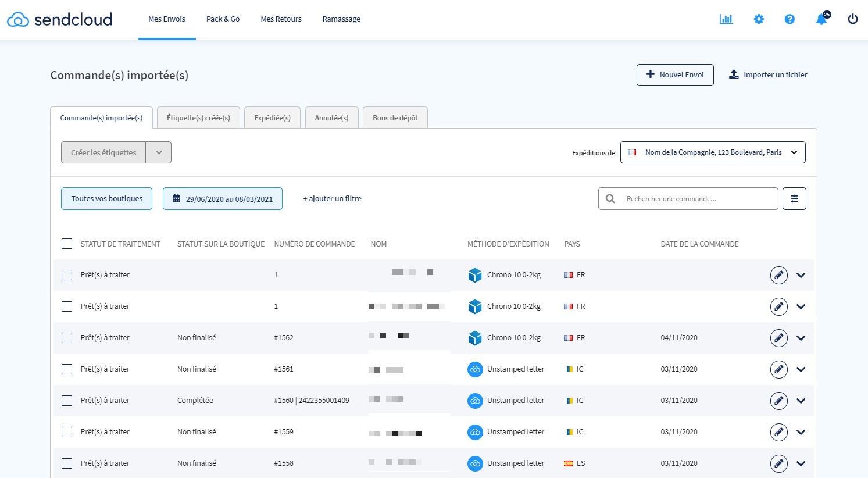Image resolution: width=868 pixels, height=478 pixels.
Task: Tick the checkbox for order #1559
Action: (67, 432)
